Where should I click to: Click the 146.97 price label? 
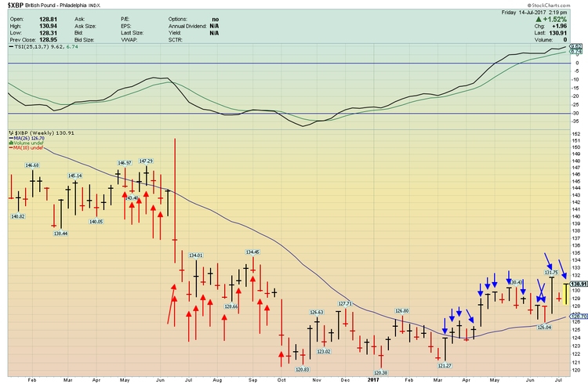(x=125, y=163)
